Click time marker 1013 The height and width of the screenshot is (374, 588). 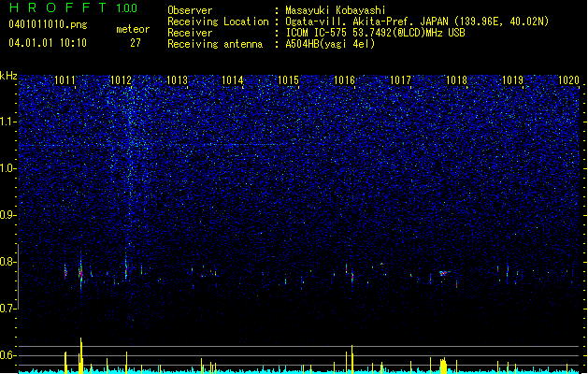(177, 80)
